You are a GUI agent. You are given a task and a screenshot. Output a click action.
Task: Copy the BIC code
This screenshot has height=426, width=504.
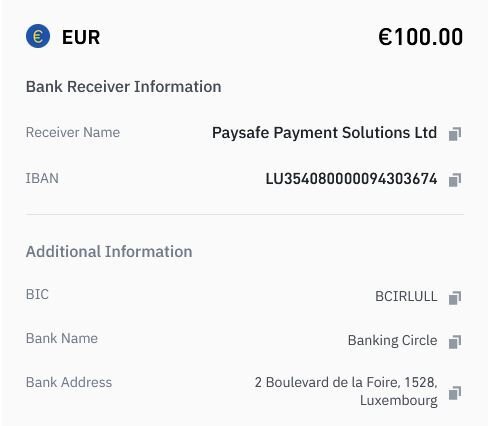455,298
